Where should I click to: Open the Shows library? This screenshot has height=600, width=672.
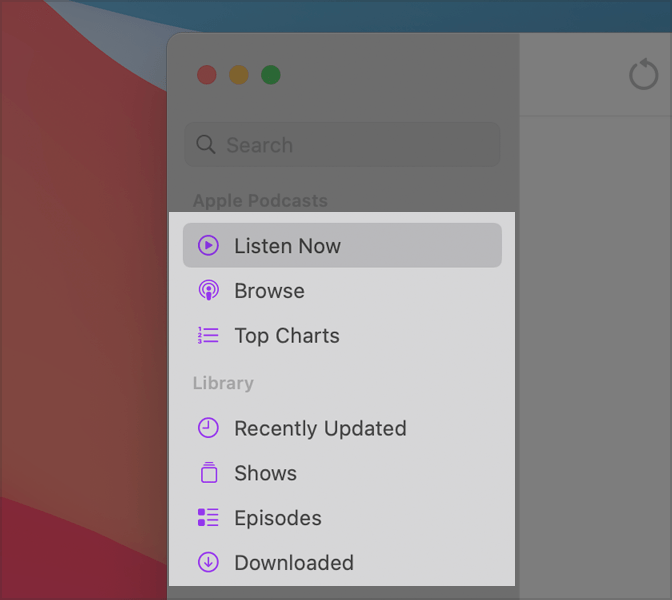(x=342, y=473)
